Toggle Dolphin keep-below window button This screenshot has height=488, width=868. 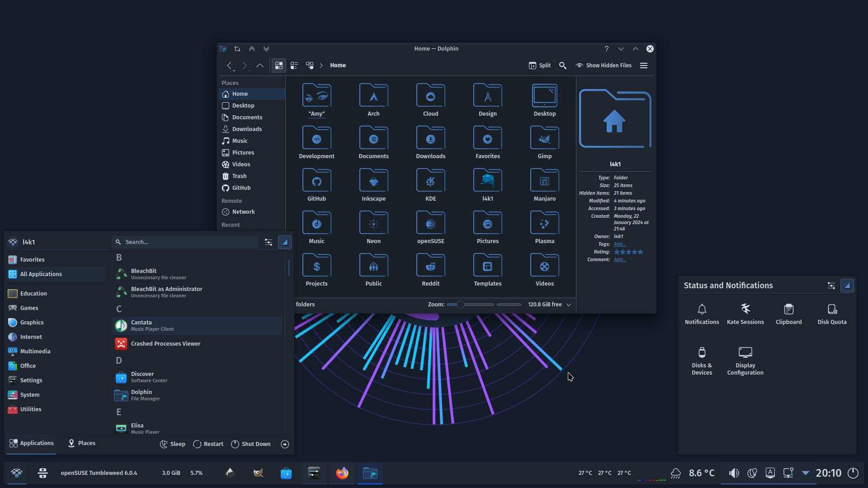[x=266, y=49]
